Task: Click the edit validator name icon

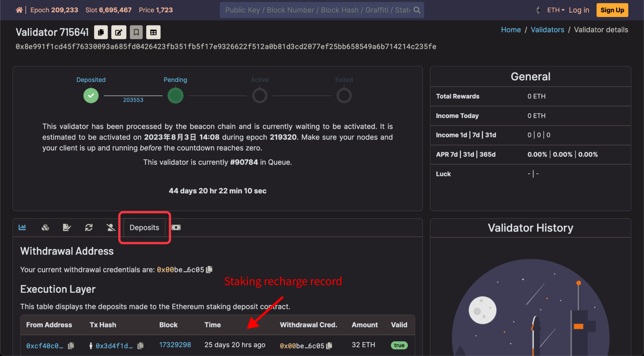Action: (119, 32)
